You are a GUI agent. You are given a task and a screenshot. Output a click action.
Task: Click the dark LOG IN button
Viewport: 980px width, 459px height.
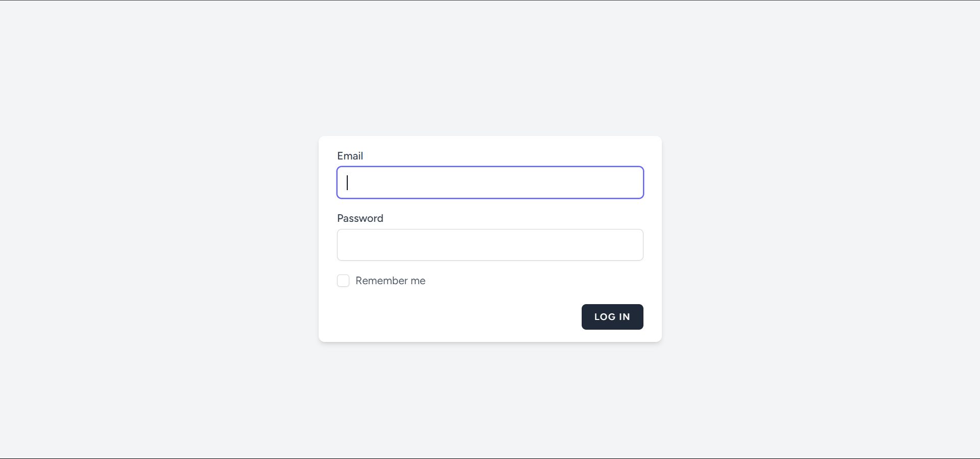[x=612, y=317]
